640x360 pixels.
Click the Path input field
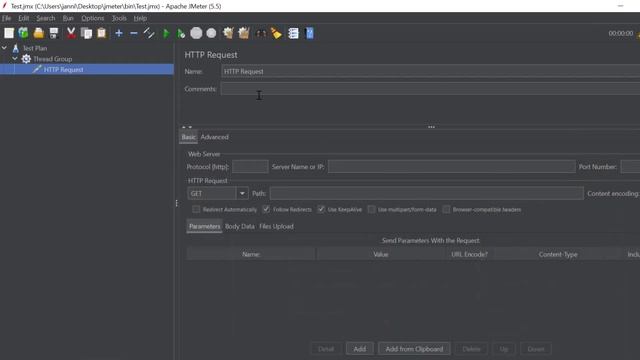click(427, 193)
